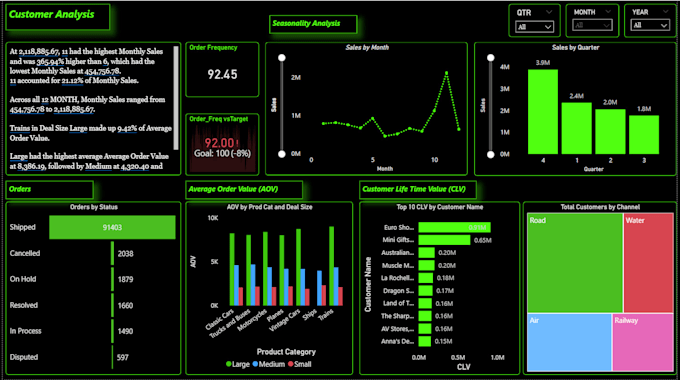Screen dimensions: 680x380
Task: Click the Large legend green marker
Action: (x=229, y=364)
